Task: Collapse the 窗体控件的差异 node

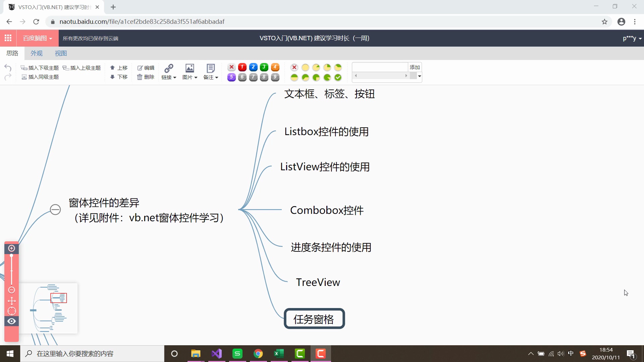Action: tap(55, 209)
